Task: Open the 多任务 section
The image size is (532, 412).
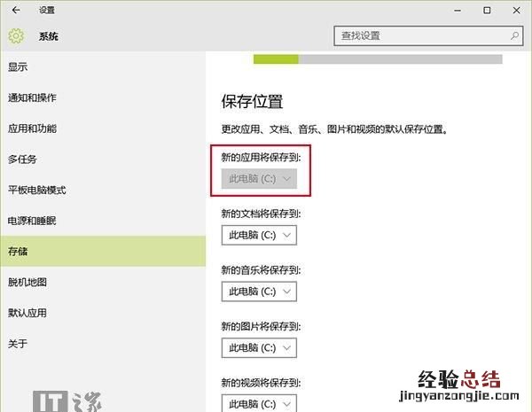Action: (23, 159)
